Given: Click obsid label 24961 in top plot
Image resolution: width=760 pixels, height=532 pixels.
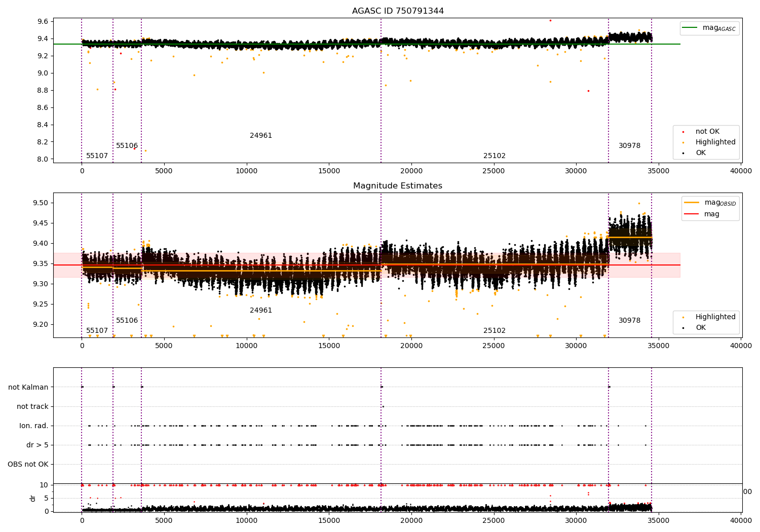Looking at the screenshot, I should tap(261, 136).
